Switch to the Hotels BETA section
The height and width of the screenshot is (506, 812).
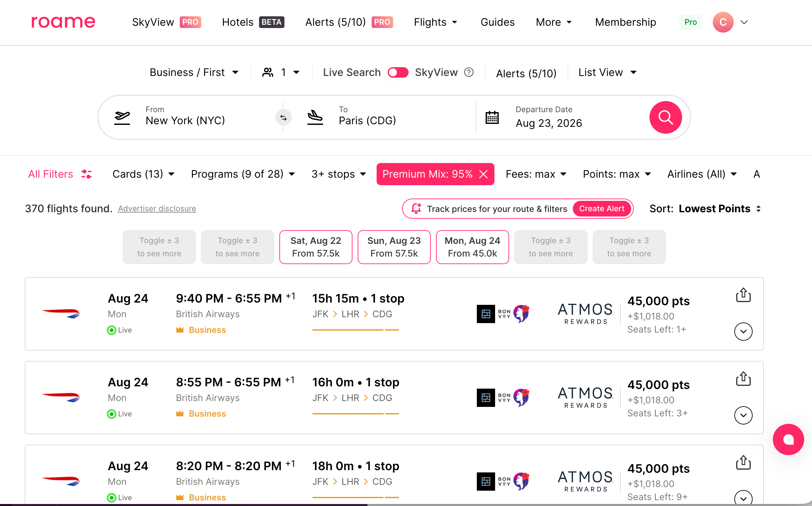click(x=252, y=22)
